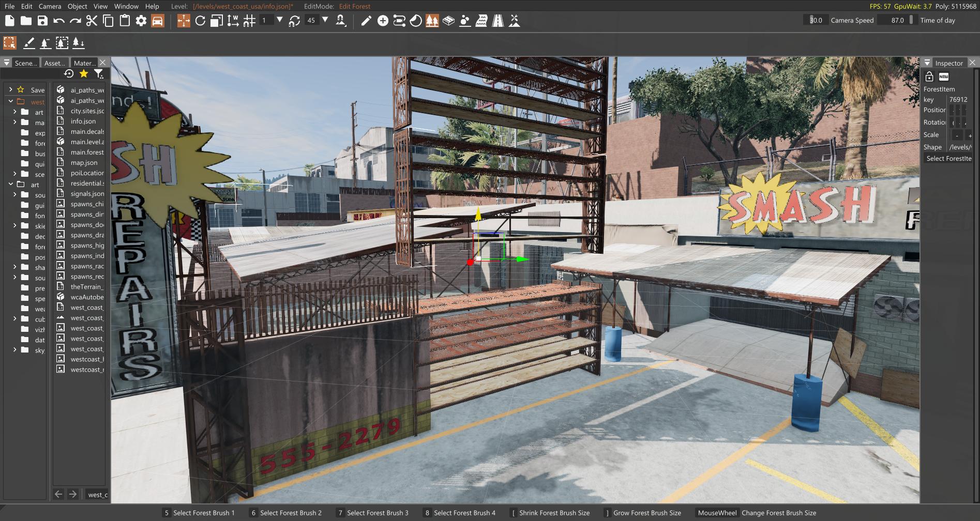Click the vehicle car icon in toolbar
The width and height of the screenshot is (980, 521).
point(158,21)
